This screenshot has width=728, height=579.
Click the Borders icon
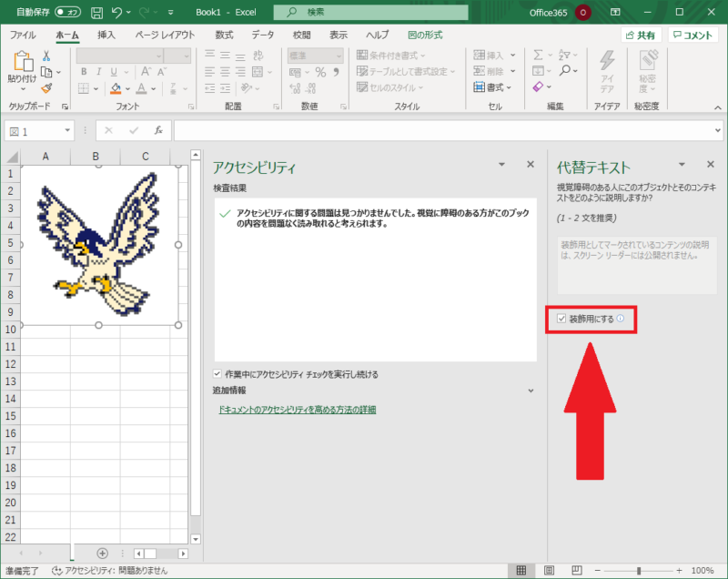click(x=84, y=88)
